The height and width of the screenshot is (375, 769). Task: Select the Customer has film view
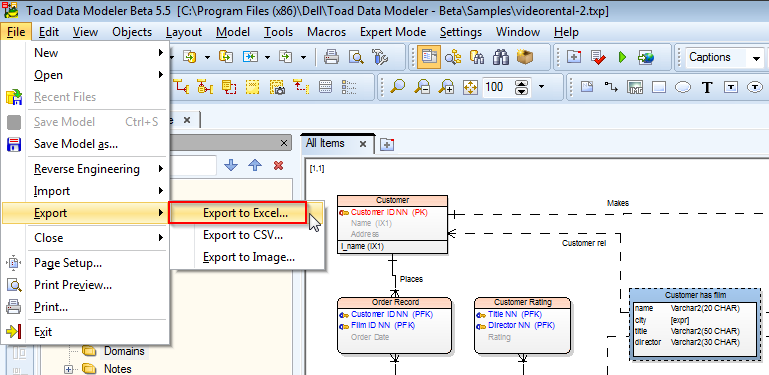(696, 325)
